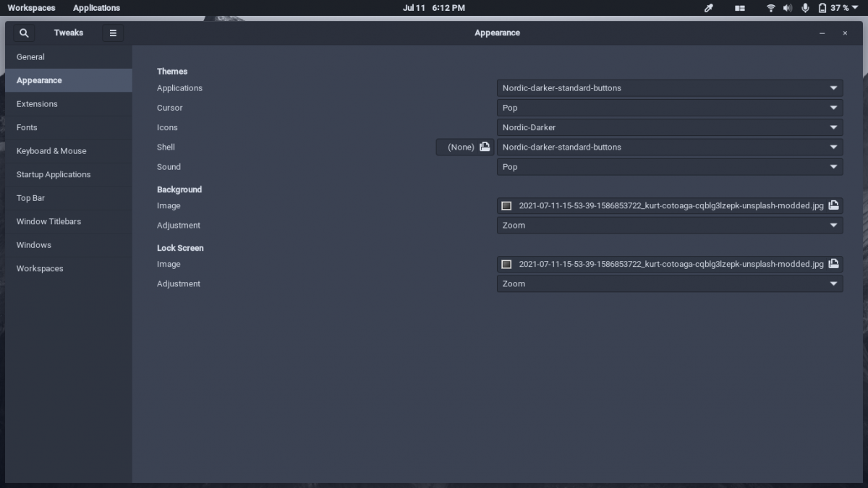Image resolution: width=868 pixels, height=488 pixels.
Task: Open the Applications theme dropdown
Action: pos(669,87)
